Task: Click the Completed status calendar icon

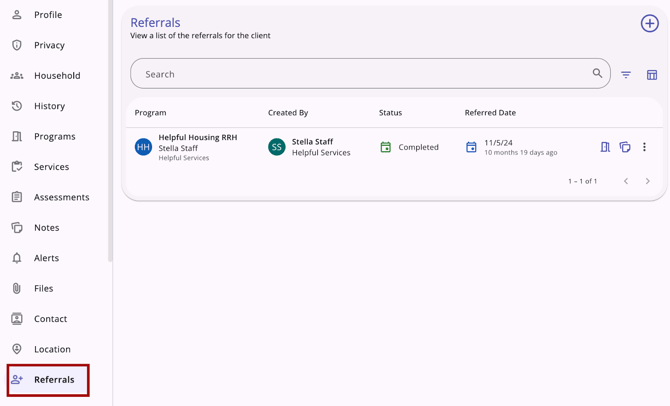Action: 385,147
